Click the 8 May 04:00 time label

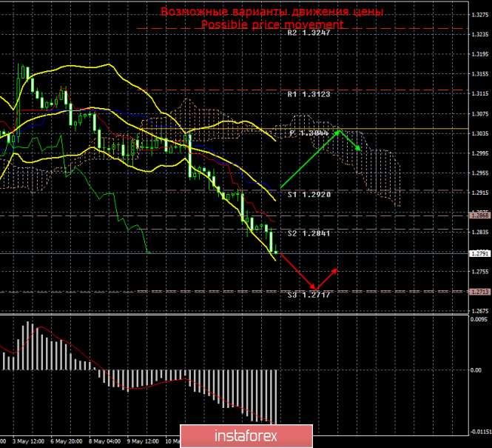(104, 441)
